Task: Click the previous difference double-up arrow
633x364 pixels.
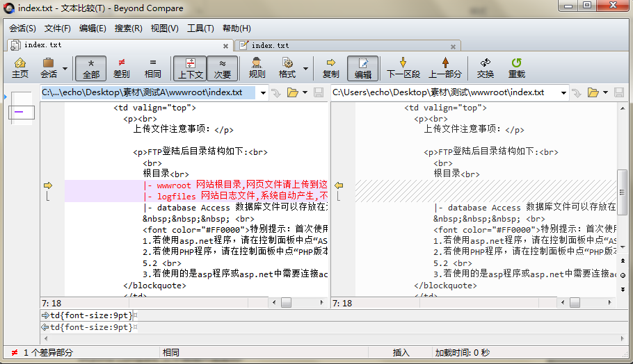Action: (x=623, y=260)
